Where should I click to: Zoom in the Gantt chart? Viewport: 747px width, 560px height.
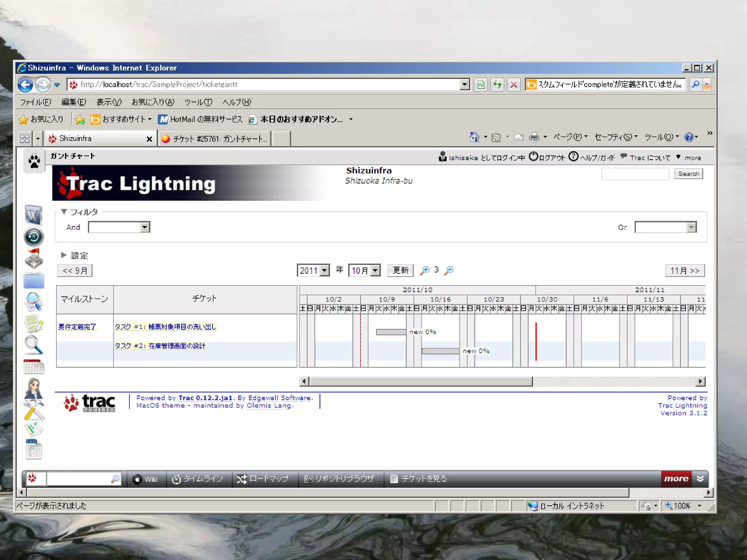point(425,270)
